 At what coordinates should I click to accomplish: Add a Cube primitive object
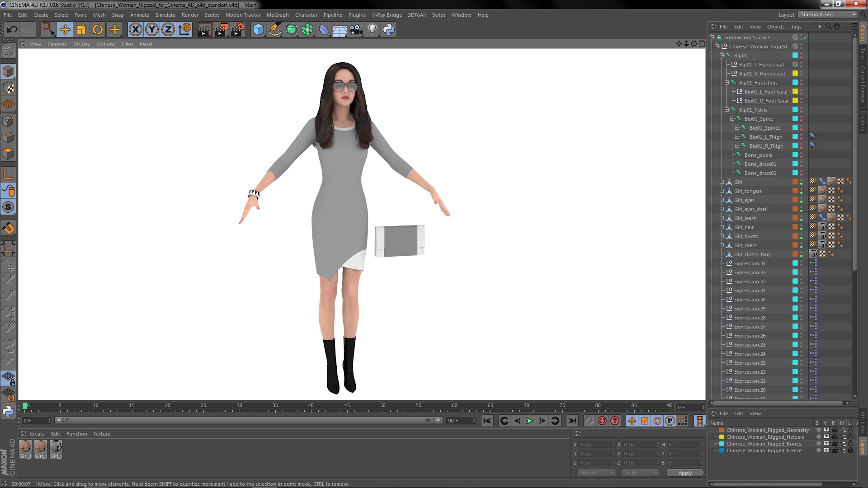tap(258, 30)
